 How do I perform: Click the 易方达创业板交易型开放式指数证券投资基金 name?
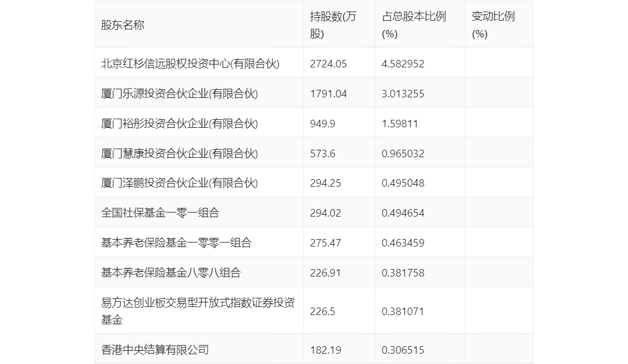click(198, 311)
